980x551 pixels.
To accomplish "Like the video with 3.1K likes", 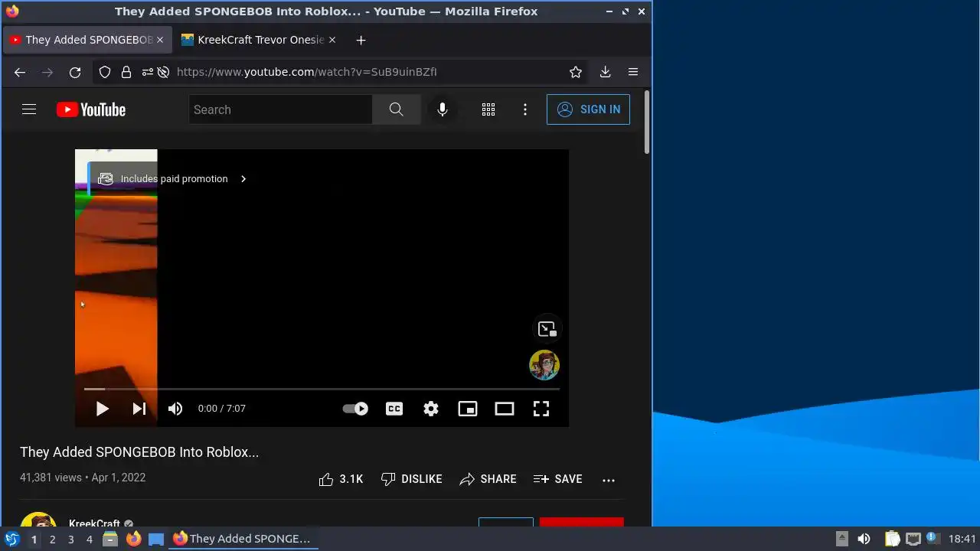I will [x=341, y=479].
